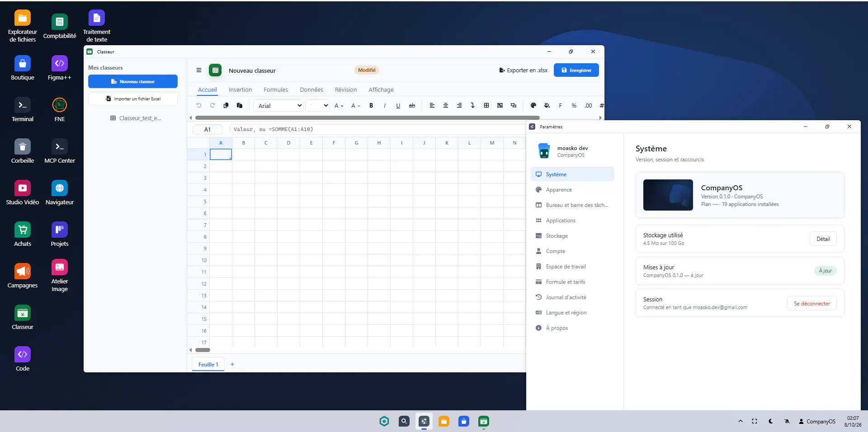Switch to the Insertion ribbon tab
This screenshot has width=868, height=432.
[x=240, y=89]
